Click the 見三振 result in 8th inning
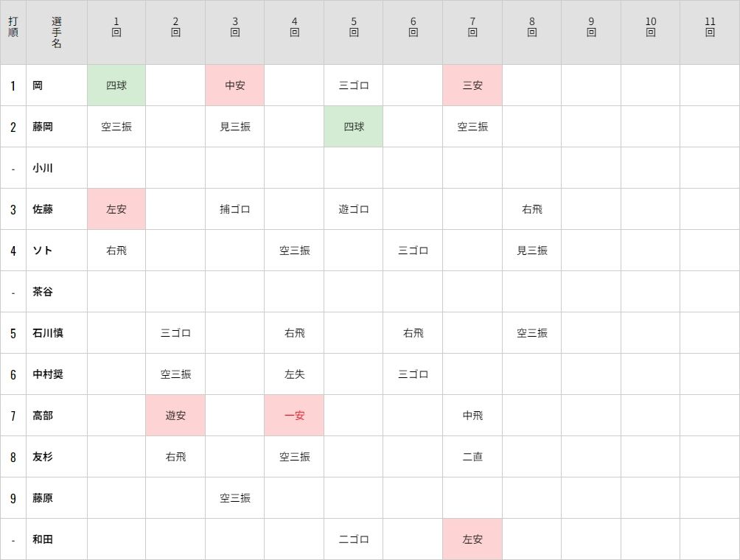This screenshot has width=740, height=560. 531,251
